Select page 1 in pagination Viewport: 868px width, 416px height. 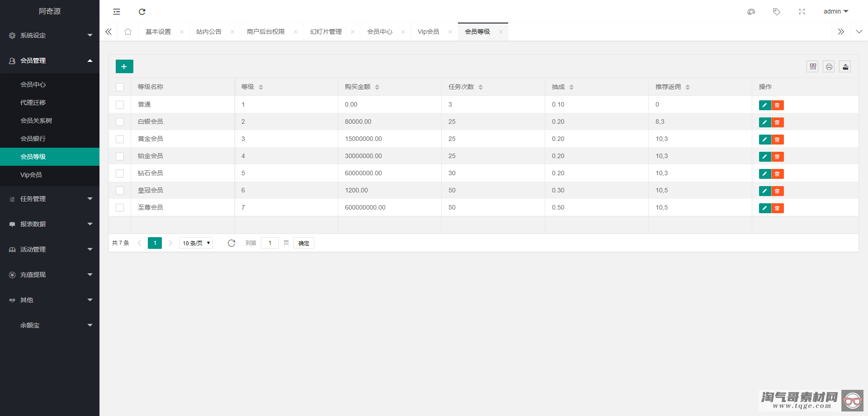pyautogui.click(x=155, y=243)
